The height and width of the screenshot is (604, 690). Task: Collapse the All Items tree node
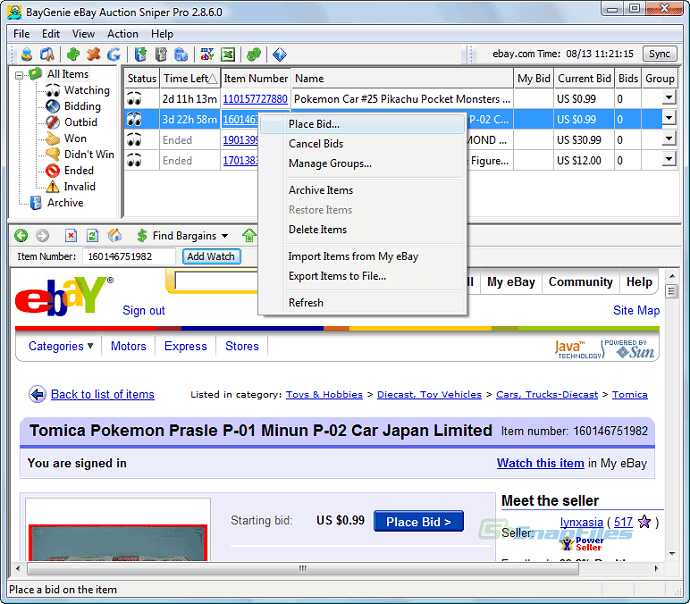19,75
